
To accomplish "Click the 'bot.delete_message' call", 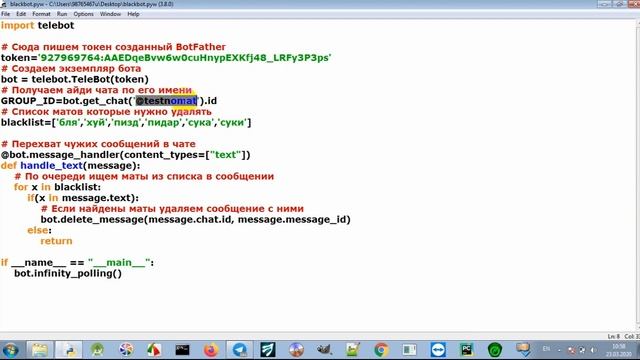I will (196, 220).
